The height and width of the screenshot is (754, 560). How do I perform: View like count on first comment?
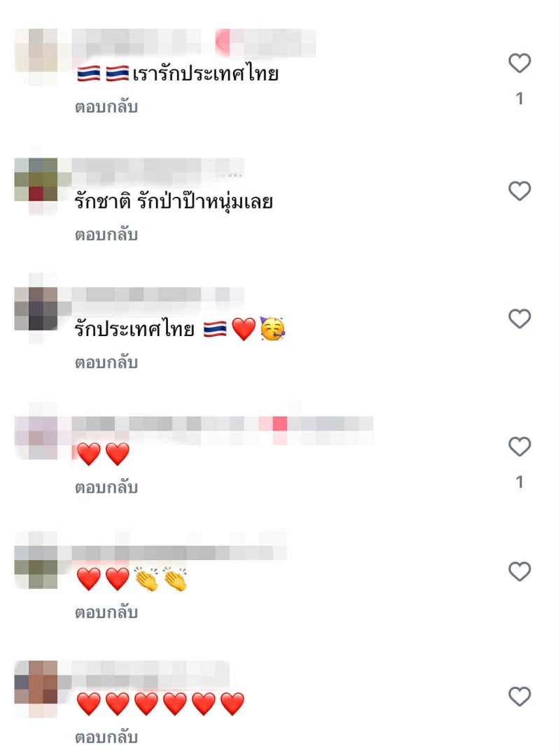click(519, 99)
